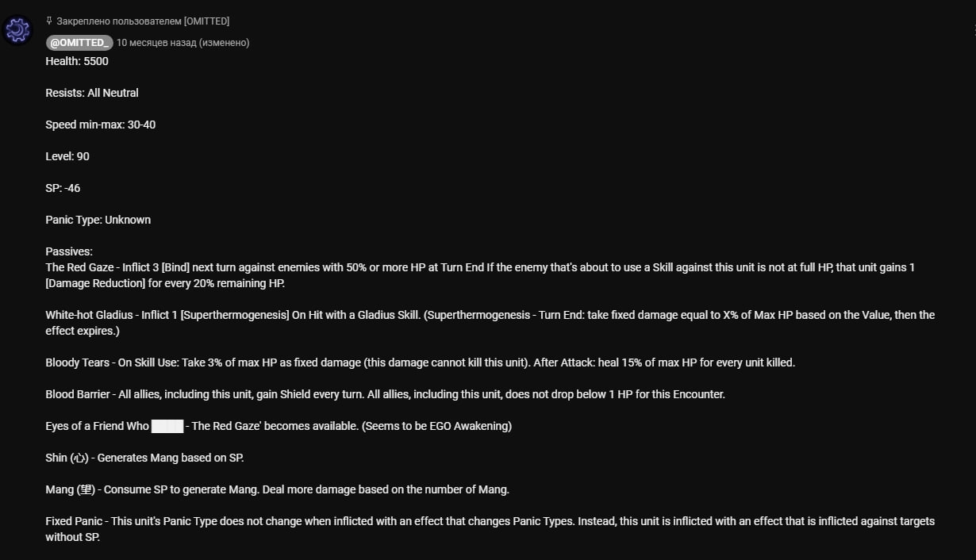This screenshot has height=560, width=976.
Task: Click the "Fixed Panic" passive name
Action: (x=74, y=521)
